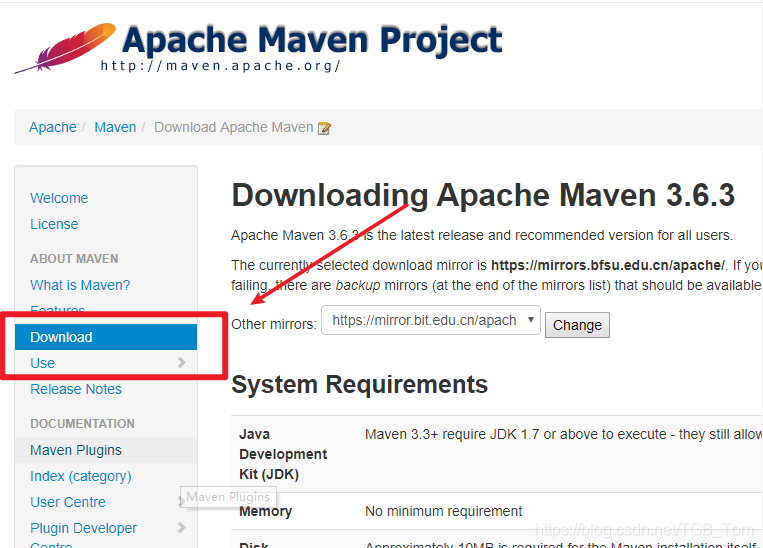Go to the Welcome page
763x548 pixels.
coord(59,198)
